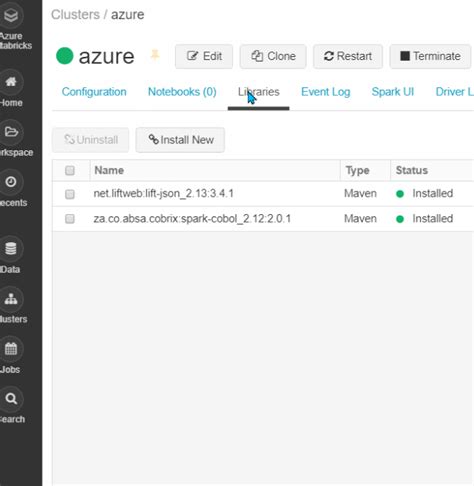Click green status dot in spark-cobol row
The image size is (474, 486).
400,219
